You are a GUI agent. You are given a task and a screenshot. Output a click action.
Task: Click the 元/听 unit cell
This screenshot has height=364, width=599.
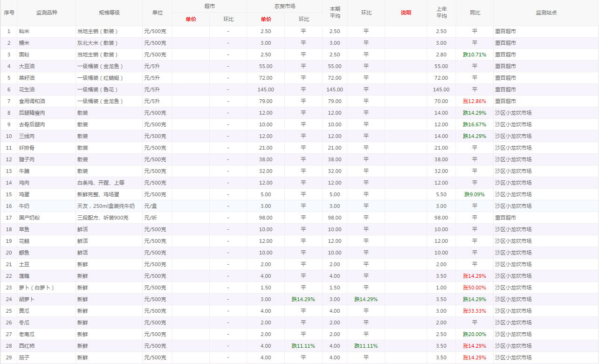tap(151, 218)
